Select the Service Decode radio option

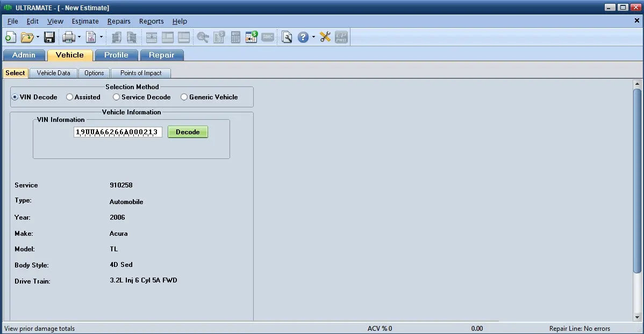tap(117, 97)
